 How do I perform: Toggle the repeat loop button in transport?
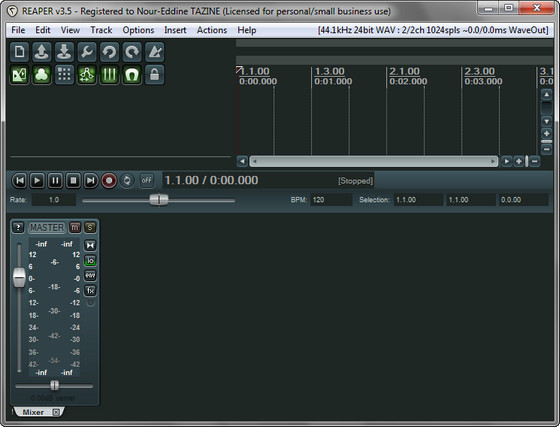pyautogui.click(x=127, y=181)
